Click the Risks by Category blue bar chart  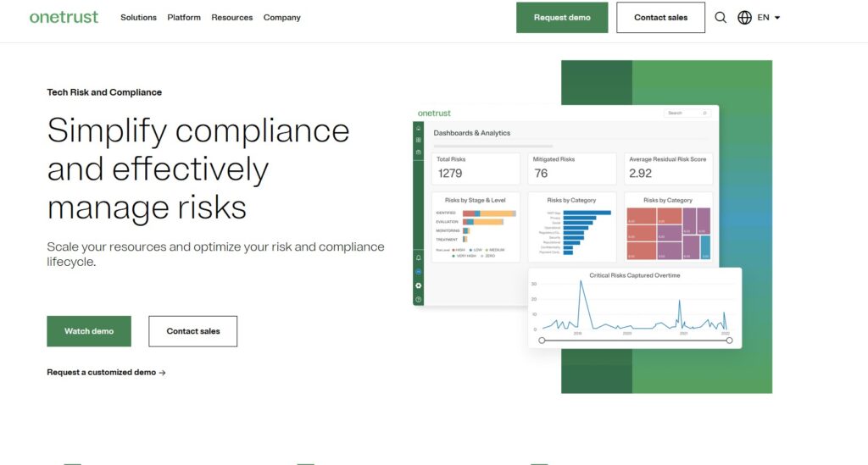572,227
